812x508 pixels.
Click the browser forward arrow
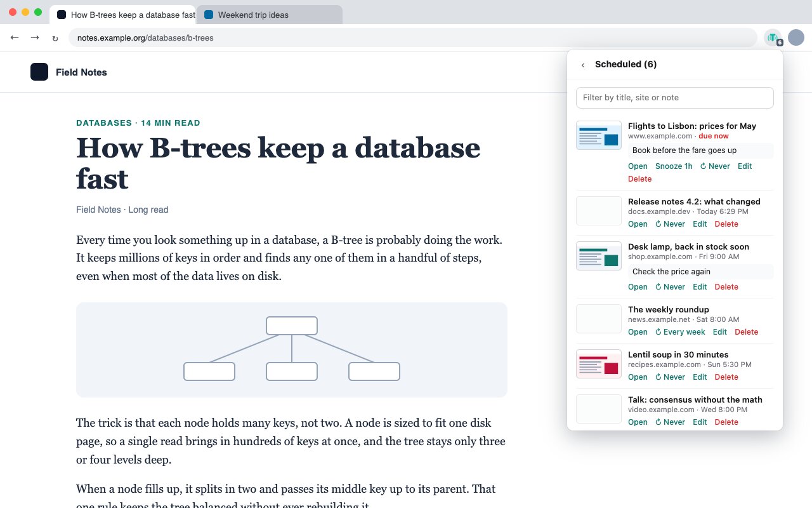[35, 38]
